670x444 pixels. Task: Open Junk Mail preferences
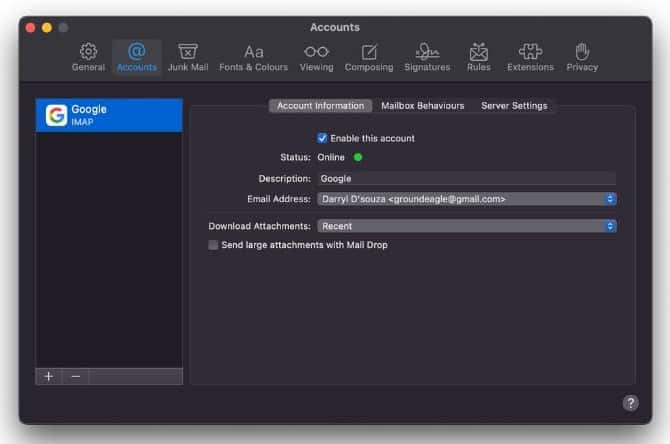pos(187,57)
